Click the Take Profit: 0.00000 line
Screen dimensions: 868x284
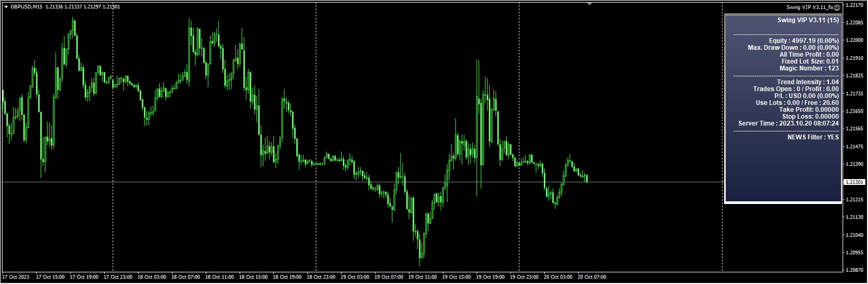pos(809,110)
